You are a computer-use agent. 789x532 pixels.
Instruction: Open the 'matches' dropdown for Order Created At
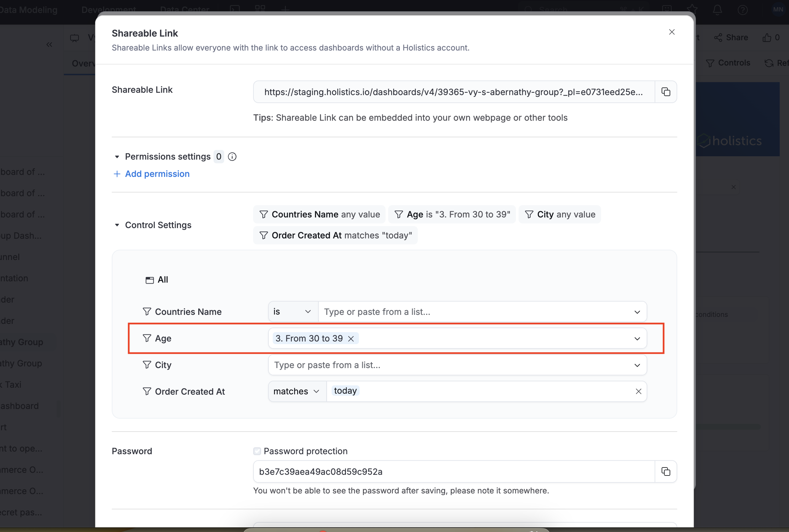[296, 391]
